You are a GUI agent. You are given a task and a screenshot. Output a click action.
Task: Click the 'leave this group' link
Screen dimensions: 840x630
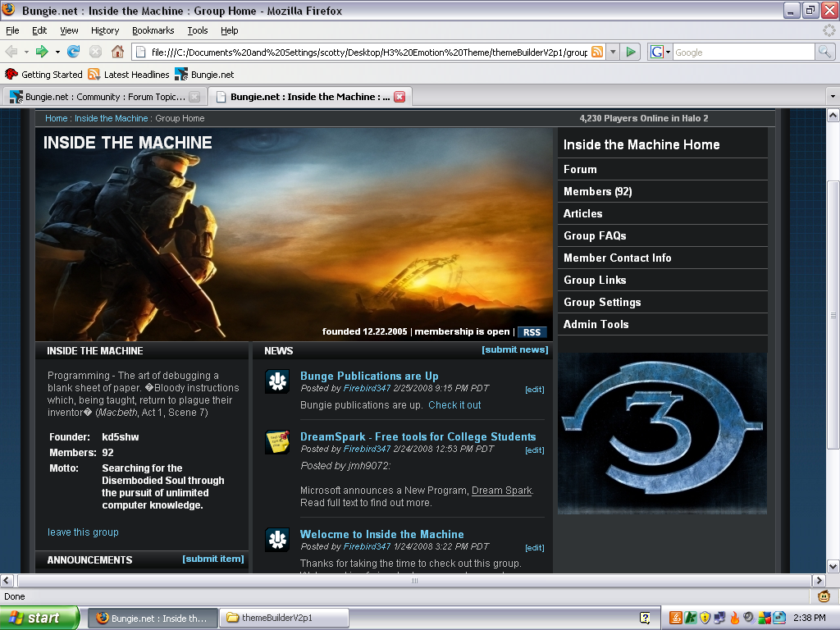click(83, 532)
